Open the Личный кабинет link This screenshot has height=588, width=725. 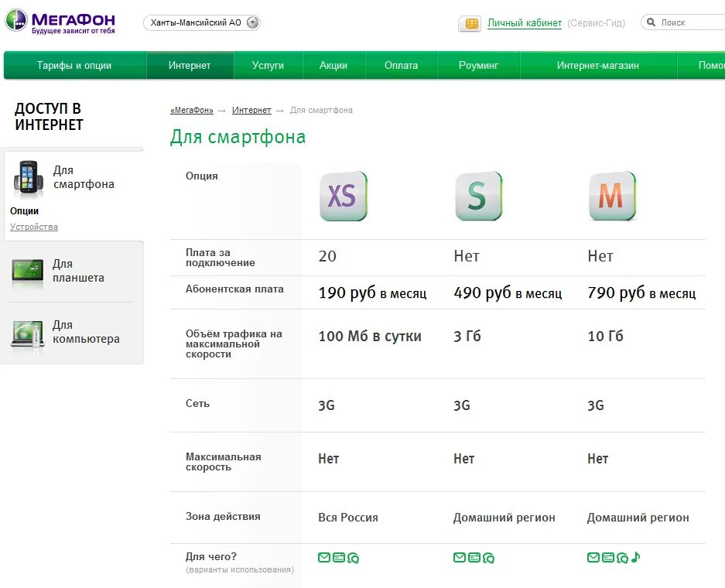click(x=525, y=23)
